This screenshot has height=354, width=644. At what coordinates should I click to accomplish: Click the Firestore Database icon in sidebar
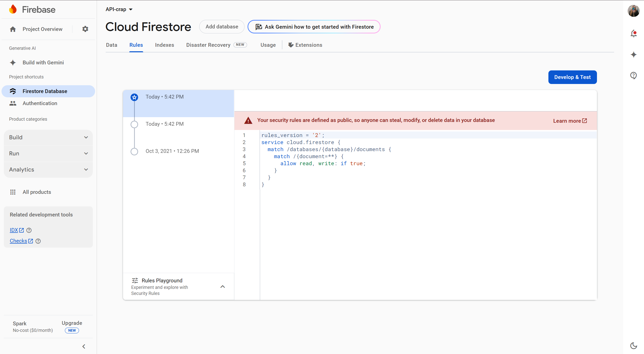click(13, 91)
